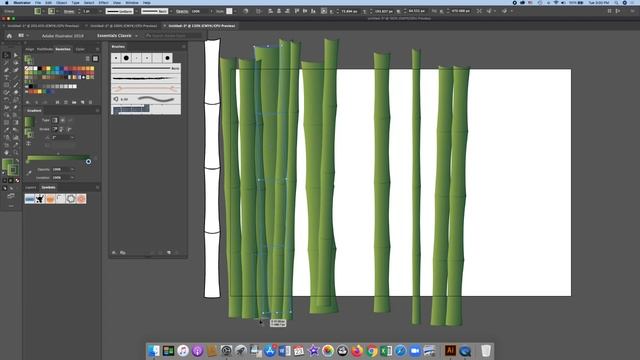Open the Brushes panel menu
Viewport: 640px width, 360px height.
(x=183, y=47)
